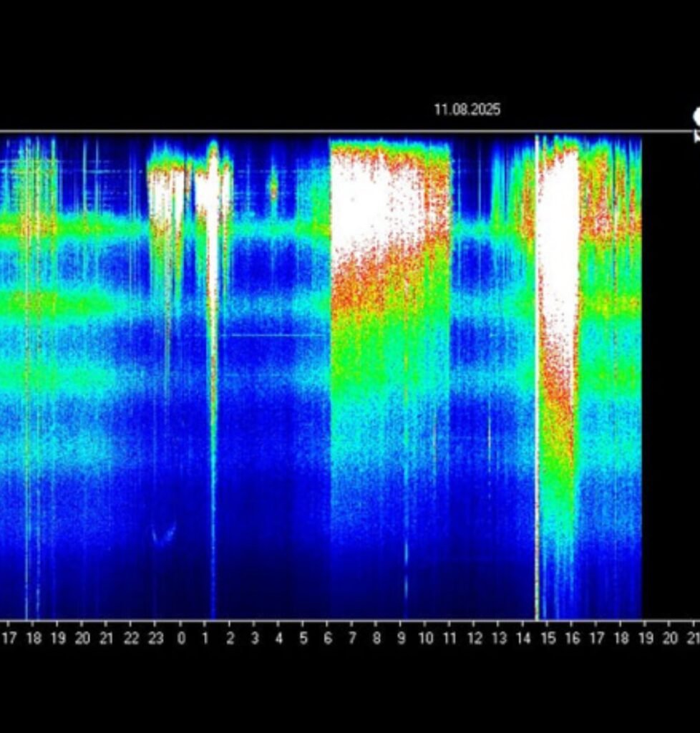Viewport: 700px width, 733px height.
Task: Click the 1 hour axis label
Action: tap(205, 638)
